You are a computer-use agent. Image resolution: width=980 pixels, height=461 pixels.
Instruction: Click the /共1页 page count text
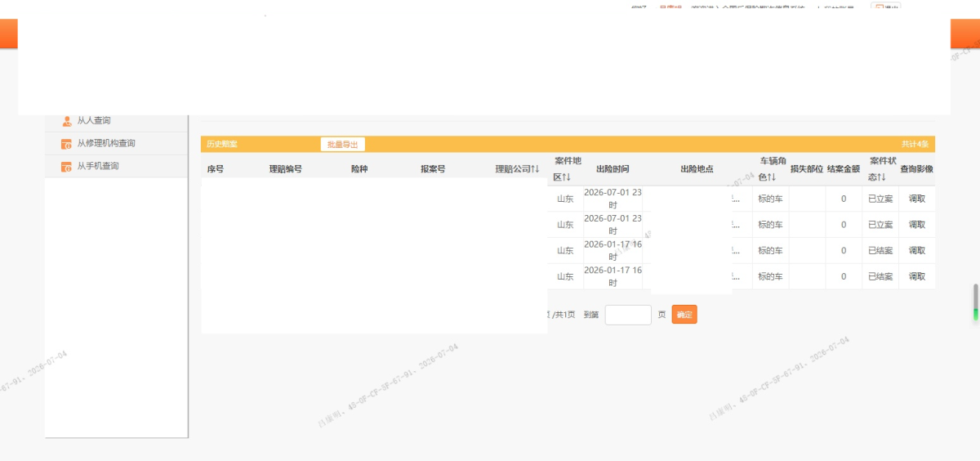pos(563,315)
